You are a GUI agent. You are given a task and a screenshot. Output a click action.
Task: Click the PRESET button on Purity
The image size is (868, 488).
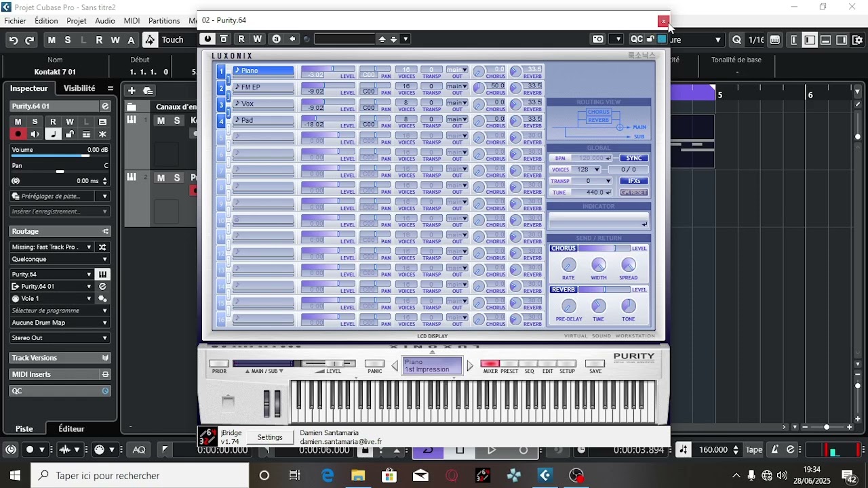point(509,364)
